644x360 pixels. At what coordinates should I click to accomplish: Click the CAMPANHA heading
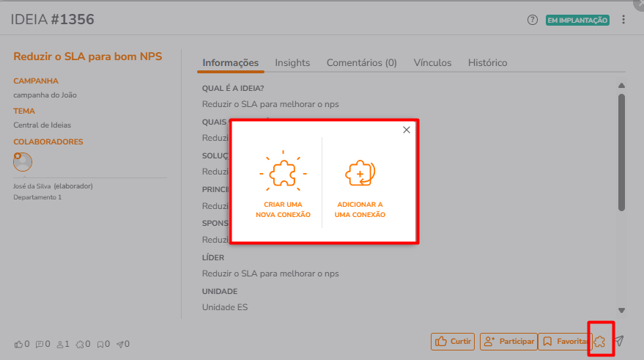(36, 81)
